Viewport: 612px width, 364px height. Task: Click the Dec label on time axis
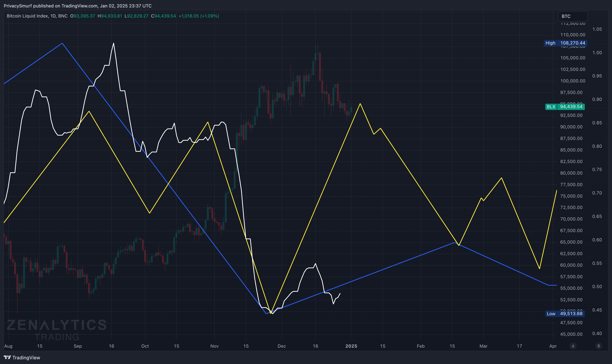282,346
